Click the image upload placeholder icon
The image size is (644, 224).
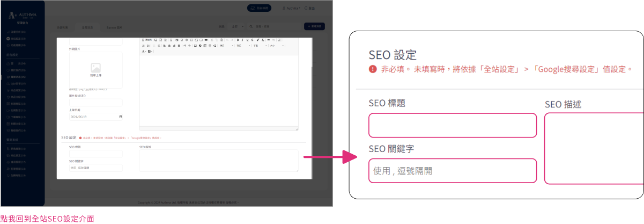(95, 68)
